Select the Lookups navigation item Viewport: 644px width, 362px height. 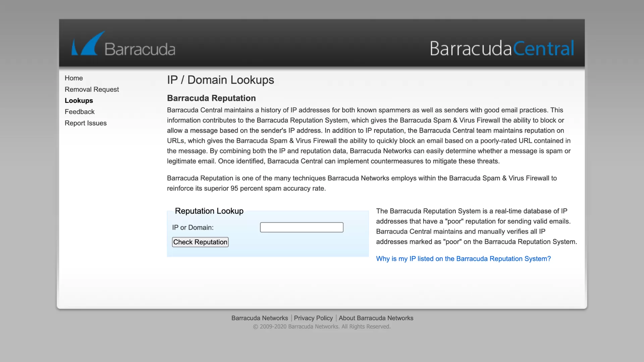pos(78,100)
